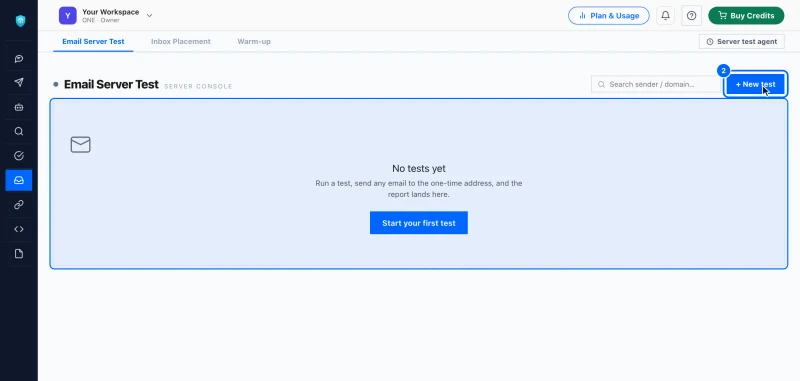Click the ONE - Owner subtitle
Image resolution: width=800 pixels, height=381 pixels.
coord(101,21)
